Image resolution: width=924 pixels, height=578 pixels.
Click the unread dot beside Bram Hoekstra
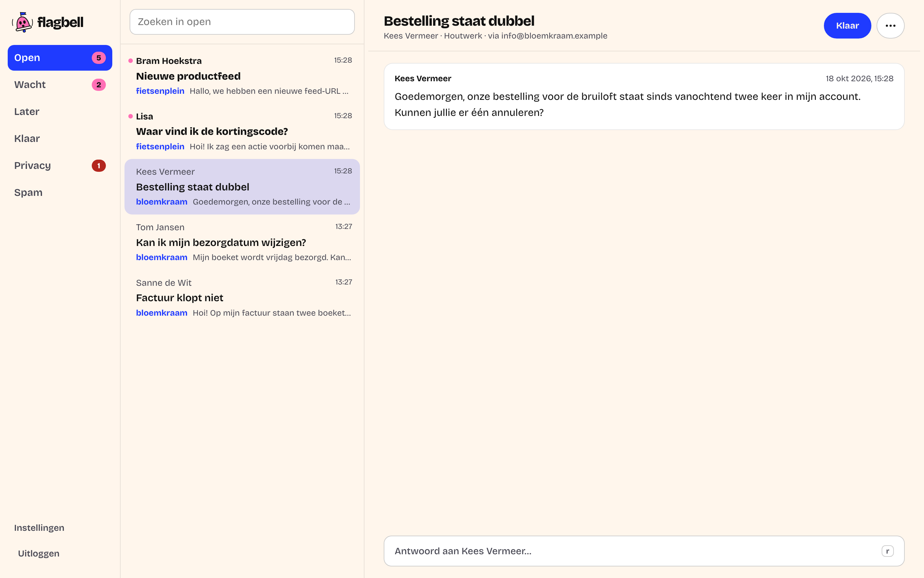(131, 61)
